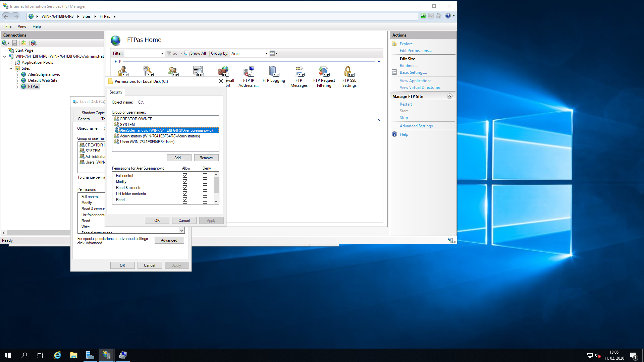644x362 pixels.
Task: Open the FTP Authentication feature icon
Action: coord(123,71)
